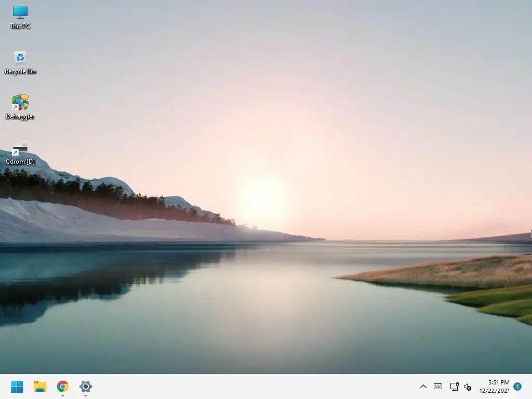Click the network status tray icon

tap(454, 387)
